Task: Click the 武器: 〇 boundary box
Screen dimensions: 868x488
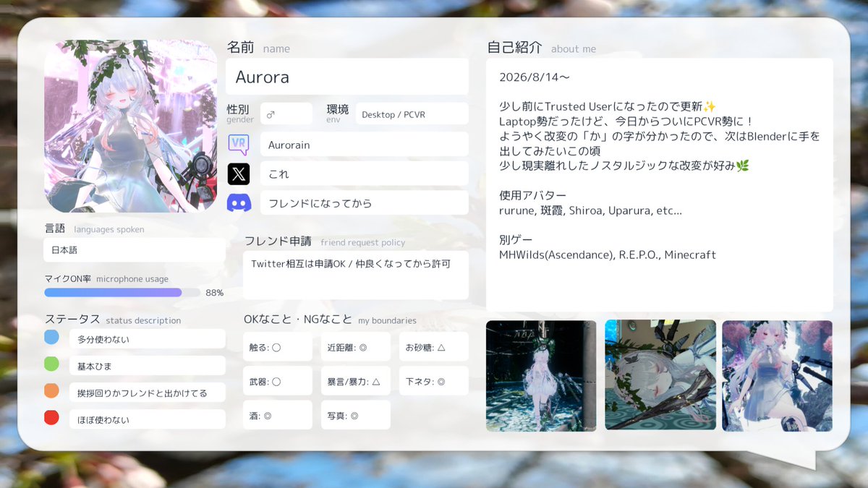Action: point(278,381)
